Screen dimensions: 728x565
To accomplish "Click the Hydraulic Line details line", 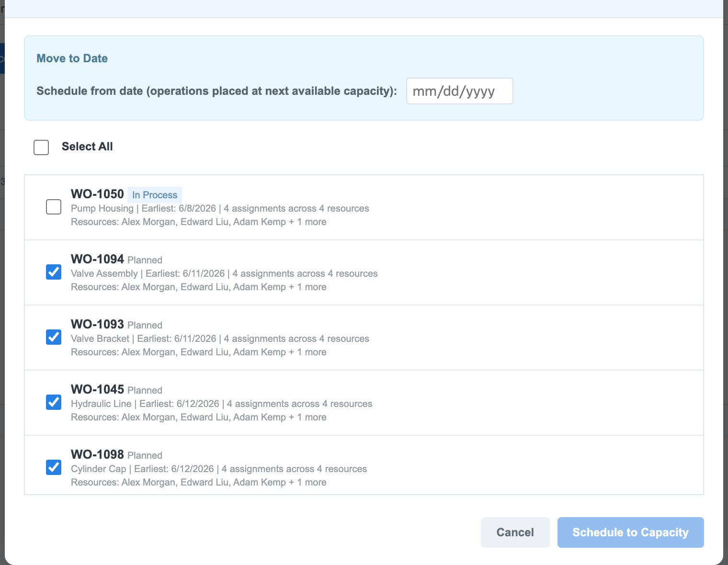I will pyautogui.click(x=221, y=404).
